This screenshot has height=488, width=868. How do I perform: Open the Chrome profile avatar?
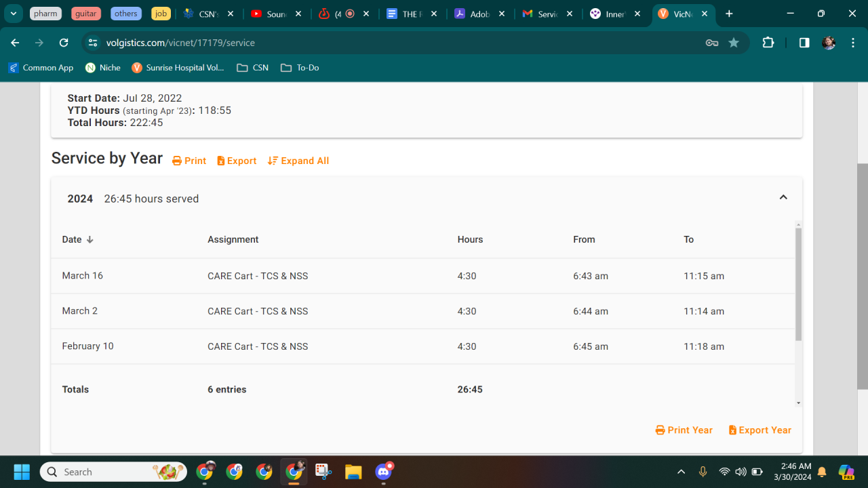coord(829,43)
